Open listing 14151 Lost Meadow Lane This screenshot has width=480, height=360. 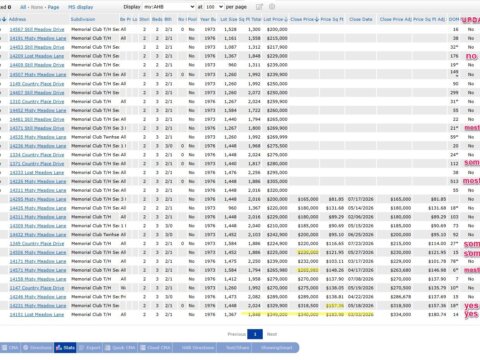coord(37,315)
